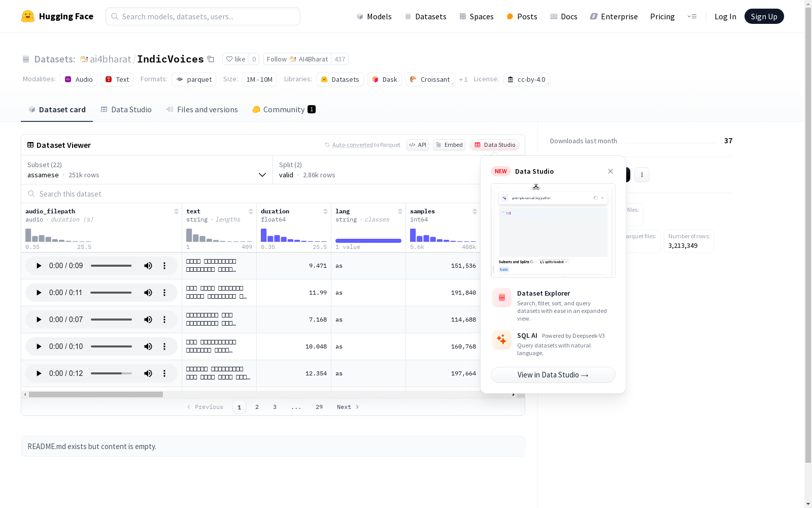Play the 0:10 audio clip

[39, 346]
